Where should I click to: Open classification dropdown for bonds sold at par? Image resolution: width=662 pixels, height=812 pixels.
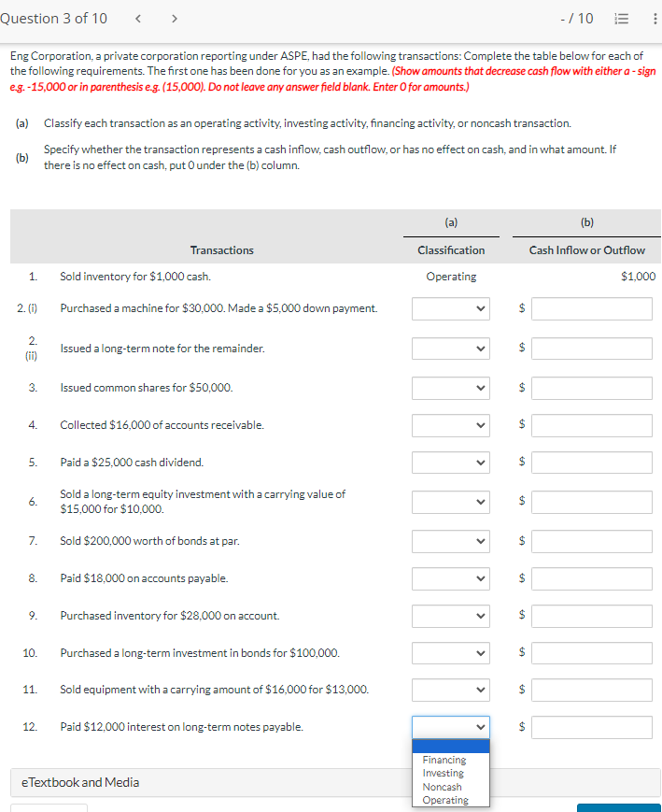click(451, 541)
